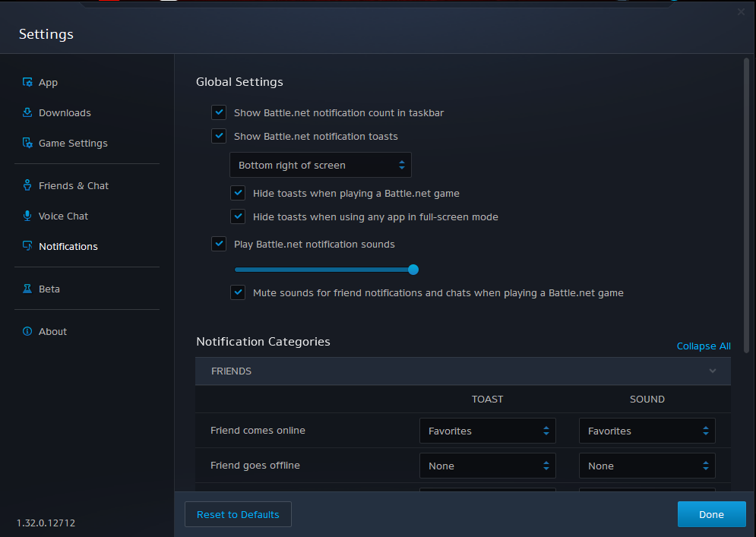
Task: Click the FRIENDS section chevron arrow
Action: [x=713, y=371]
